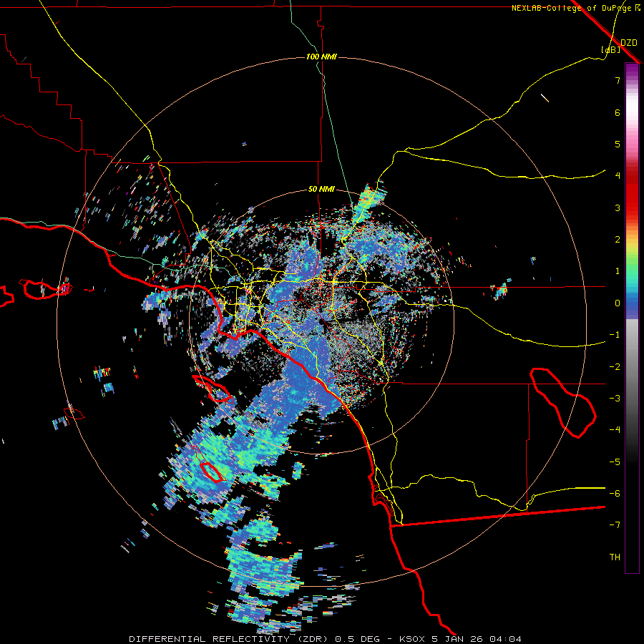Click the -1 value on color scale

615,335
